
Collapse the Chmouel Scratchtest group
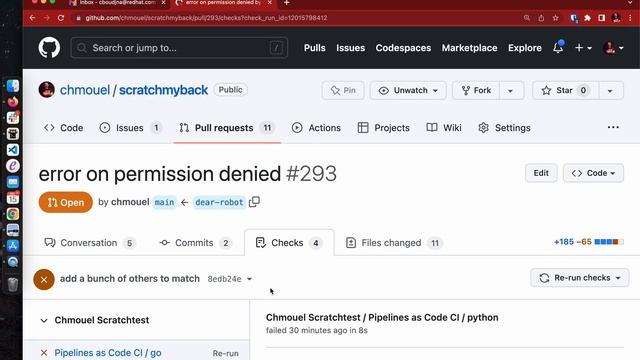pyautogui.click(x=44, y=320)
